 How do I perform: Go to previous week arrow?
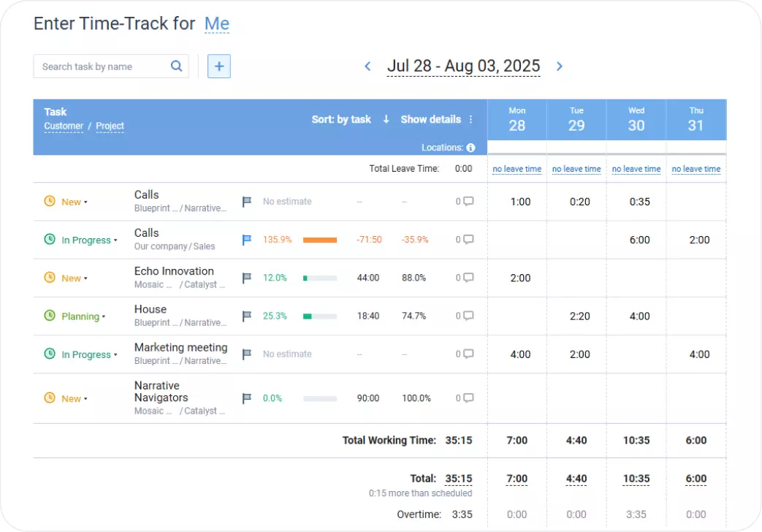point(368,66)
